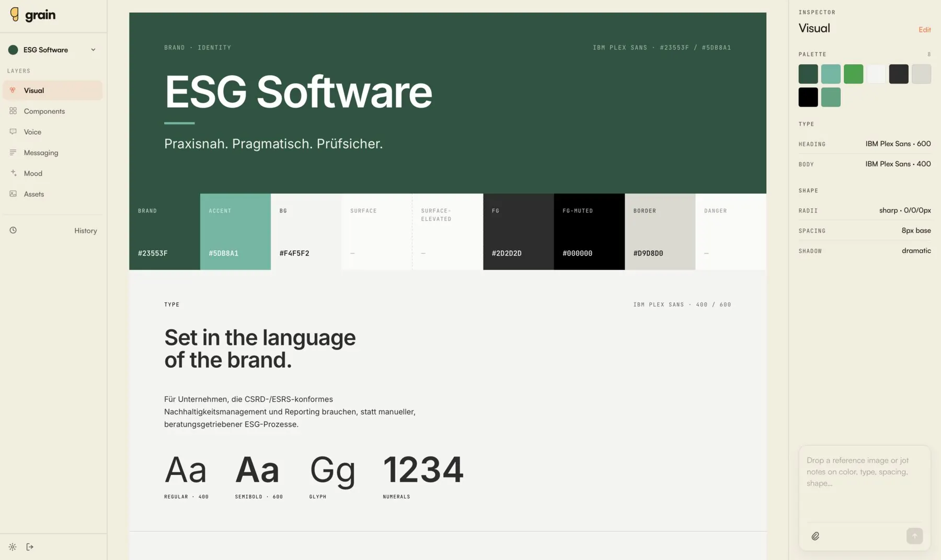Click the Components grid icon
This screenshot has width=941, height=560.
coord(13,111)
